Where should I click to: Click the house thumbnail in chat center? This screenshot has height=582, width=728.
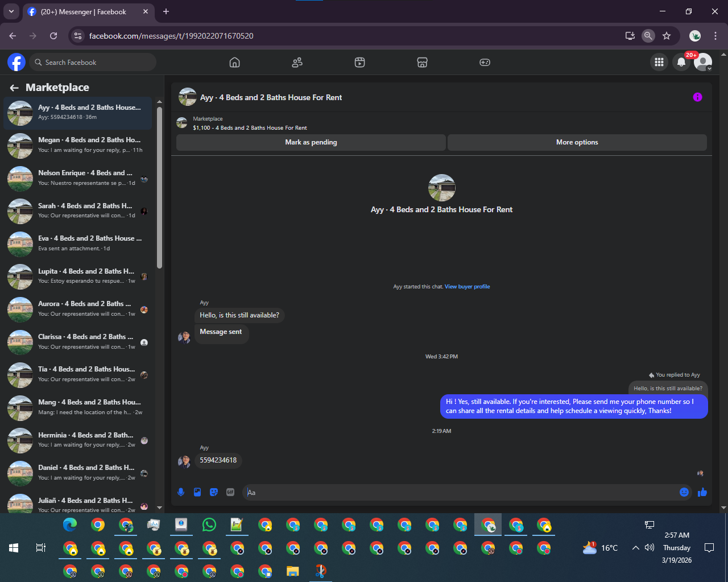441,188
